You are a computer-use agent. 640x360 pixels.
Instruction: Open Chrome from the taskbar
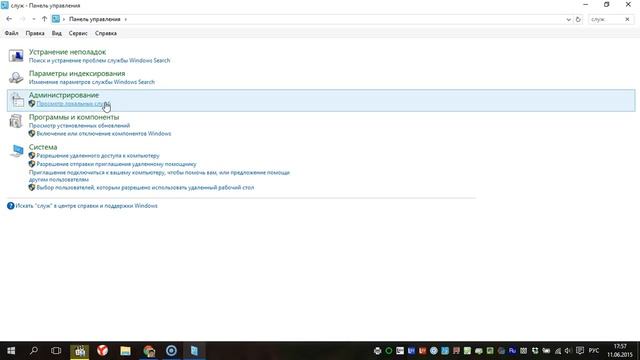coord(149,351)
